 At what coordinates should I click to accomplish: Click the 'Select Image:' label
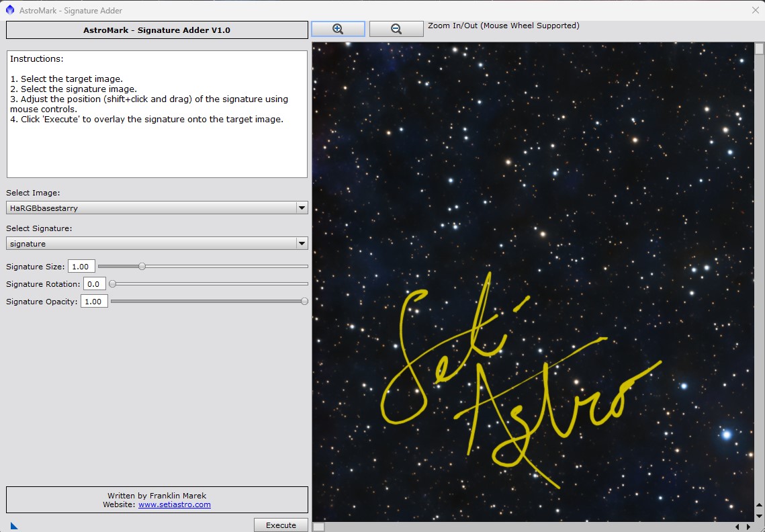tap(33, 193)
